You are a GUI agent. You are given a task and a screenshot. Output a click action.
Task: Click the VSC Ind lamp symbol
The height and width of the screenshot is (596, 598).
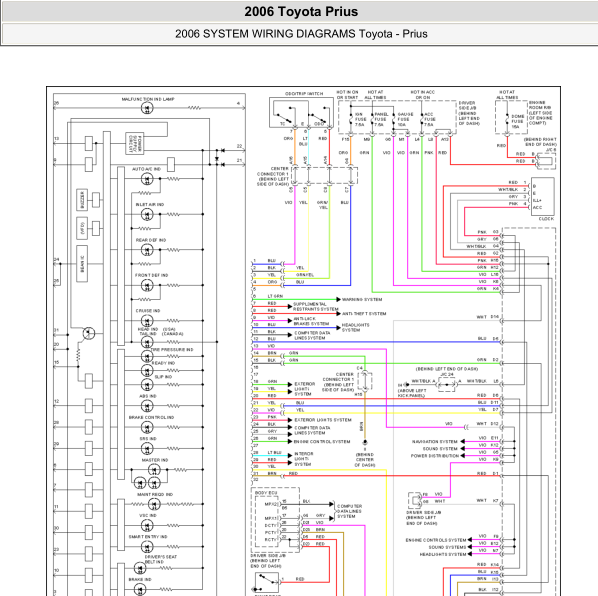click(147, 525)
